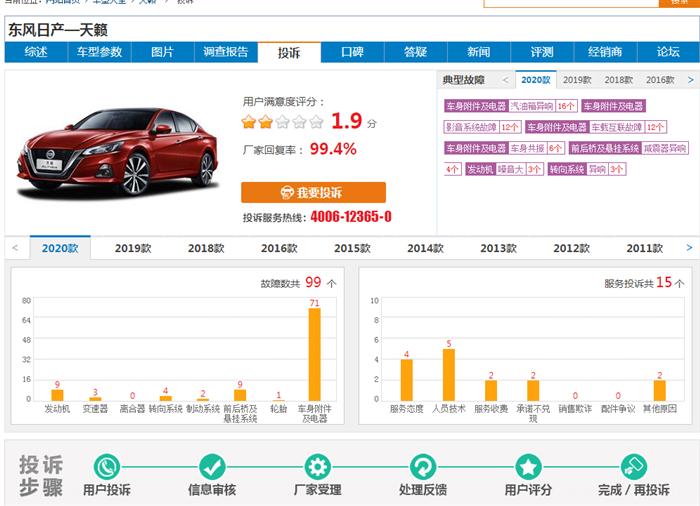Select 2018款 in typical faults panel
700x506 pixels.
(x=619, y=80)
